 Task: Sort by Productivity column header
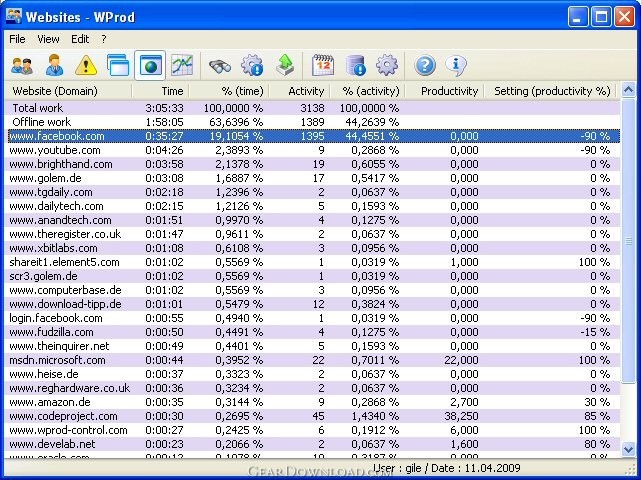point(444,91)
